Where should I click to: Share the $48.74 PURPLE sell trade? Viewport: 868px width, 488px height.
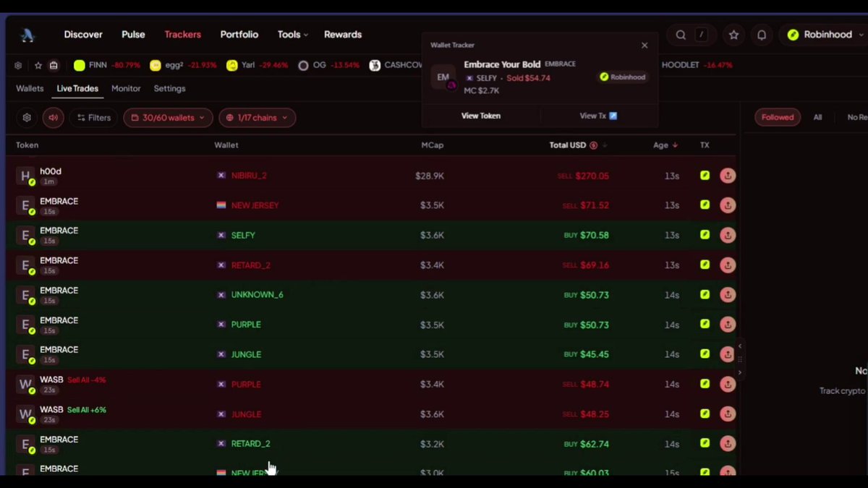click(x=728, y=384)
